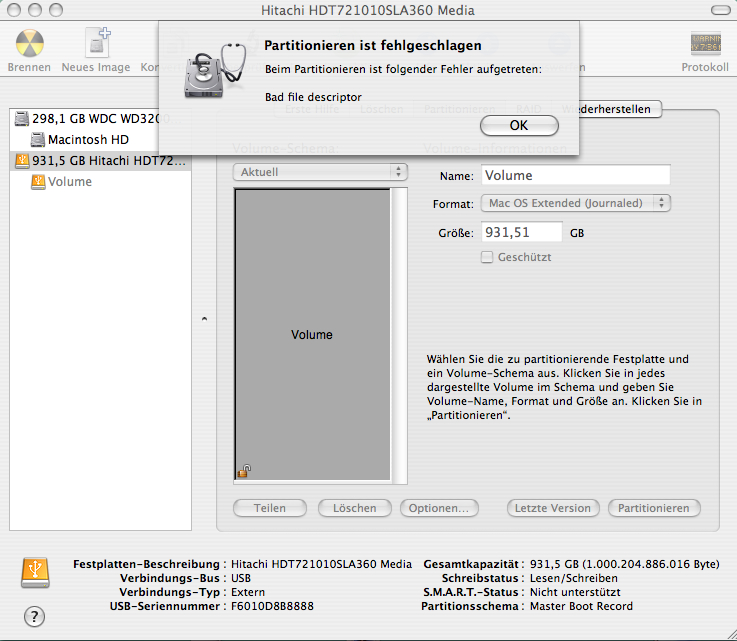
Task: Click the lock icon in the partition map
Action: (x=244, y=471)
